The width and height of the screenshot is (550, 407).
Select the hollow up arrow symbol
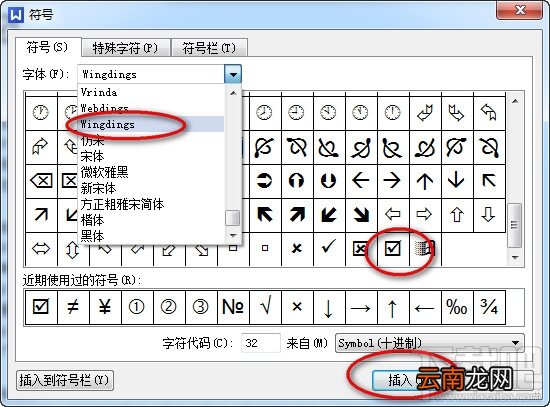[457, 215]
